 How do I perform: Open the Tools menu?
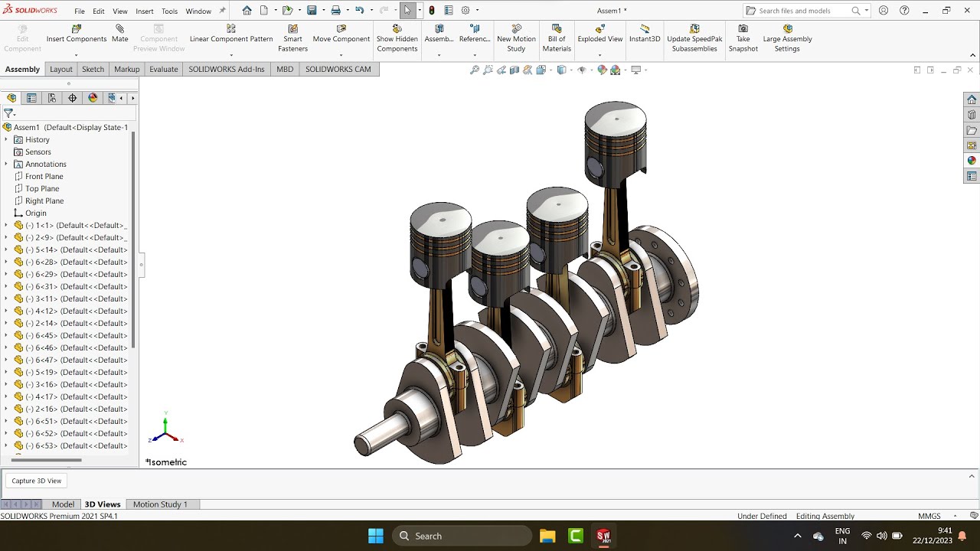[170, 11]
